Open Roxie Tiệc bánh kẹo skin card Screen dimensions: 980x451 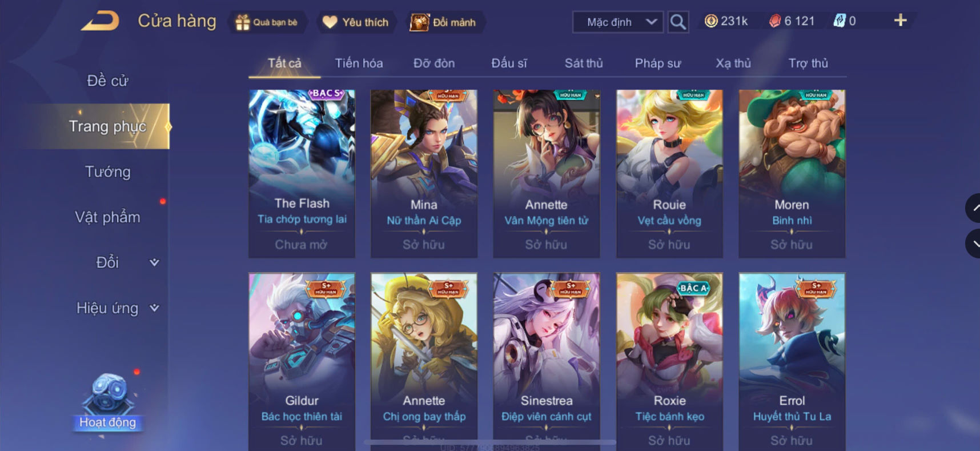tap(669, 361)
